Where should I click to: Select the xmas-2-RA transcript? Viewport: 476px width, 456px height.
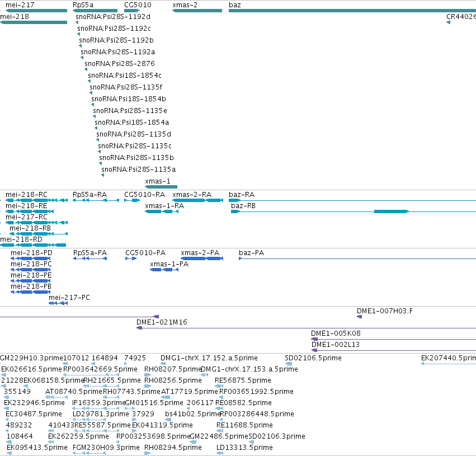click(197, 200)
